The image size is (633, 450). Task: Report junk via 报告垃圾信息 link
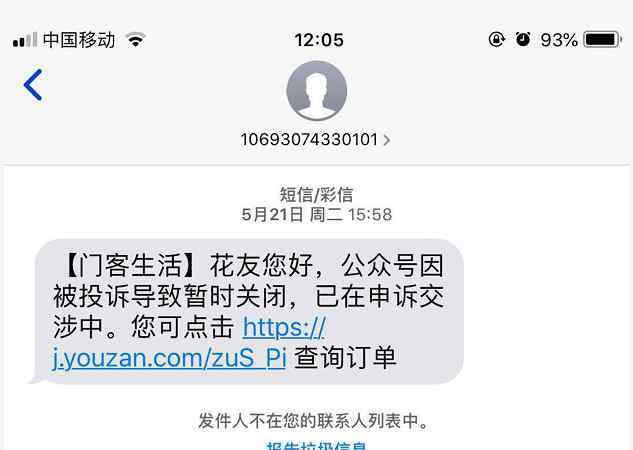(x=316, y=446)
